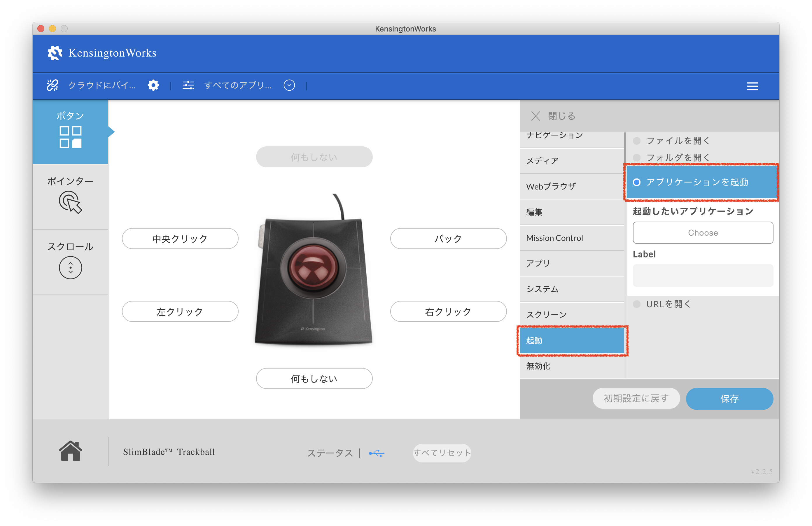Click the 左クリック button assignment
812x526 pixels.
click(x=180, y=311)
